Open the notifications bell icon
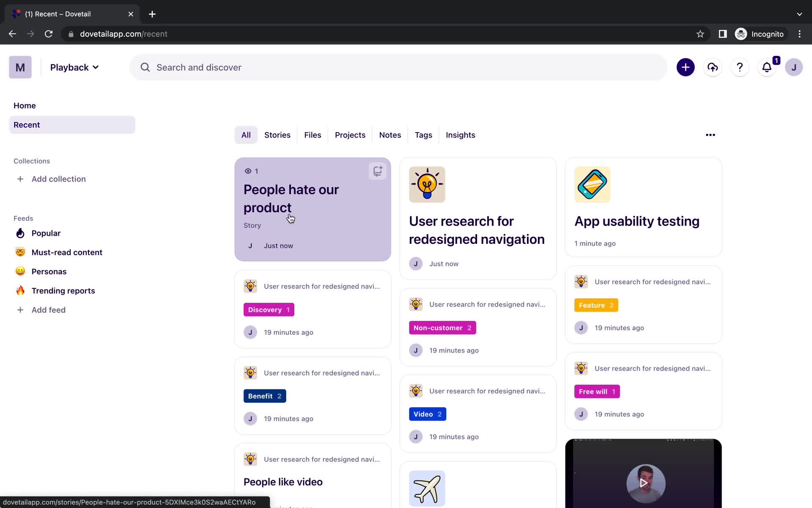Viewport: 812px width, 508px height. point(766,67)
